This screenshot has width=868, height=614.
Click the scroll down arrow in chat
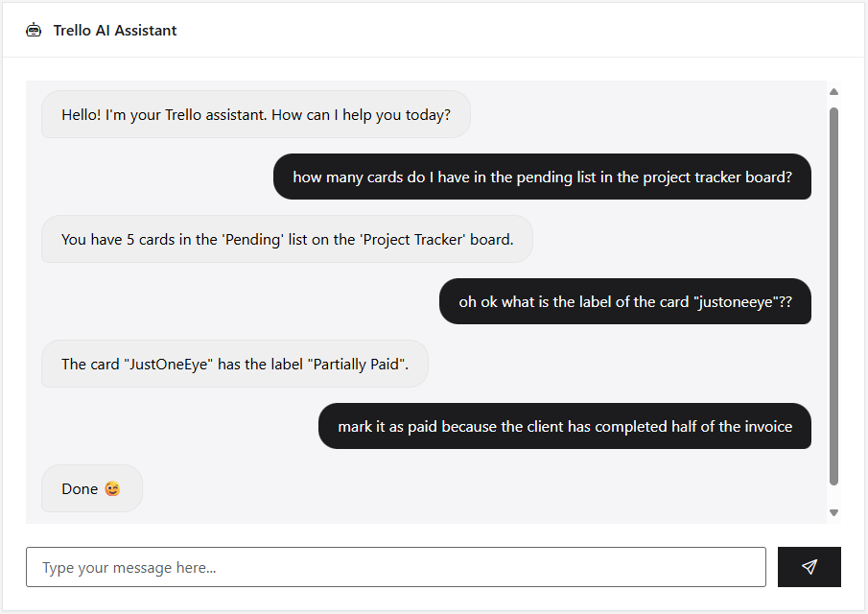click(833, 512)
